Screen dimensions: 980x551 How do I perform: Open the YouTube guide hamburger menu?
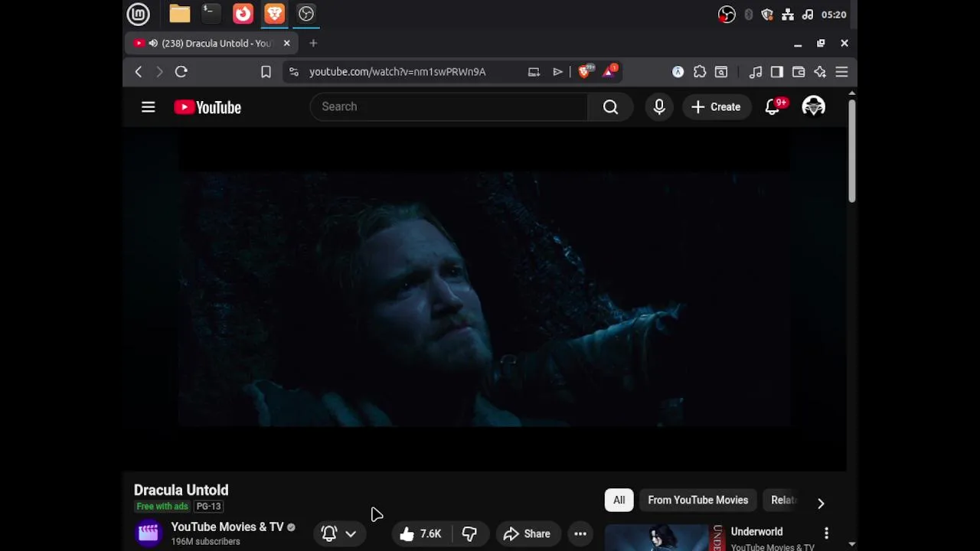click(149, 107)
